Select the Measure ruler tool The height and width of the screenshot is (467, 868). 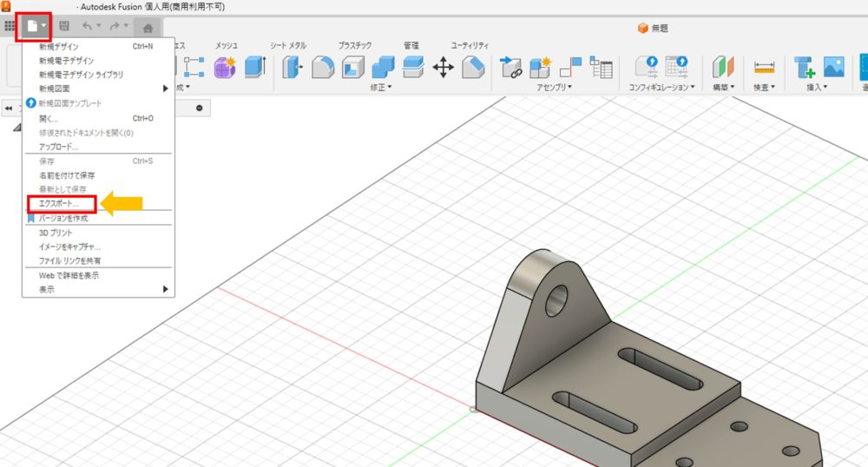click(x=764, y=68)
